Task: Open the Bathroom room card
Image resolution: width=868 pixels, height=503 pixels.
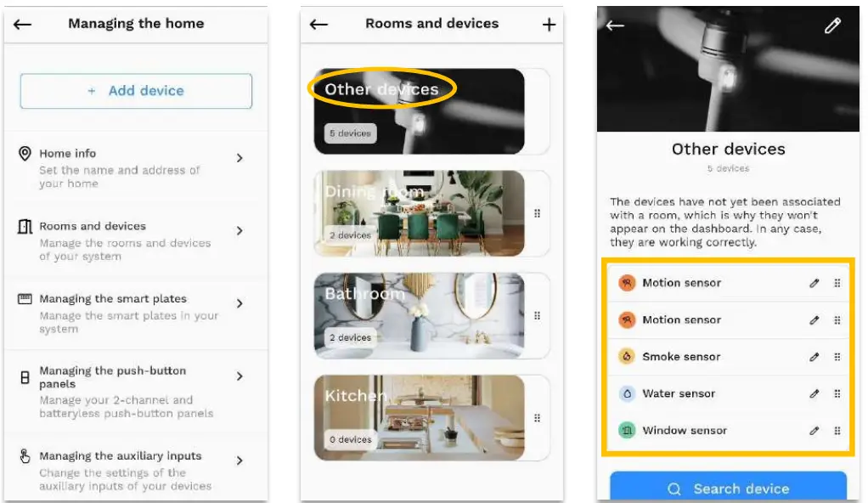Action: coord(419,316)
